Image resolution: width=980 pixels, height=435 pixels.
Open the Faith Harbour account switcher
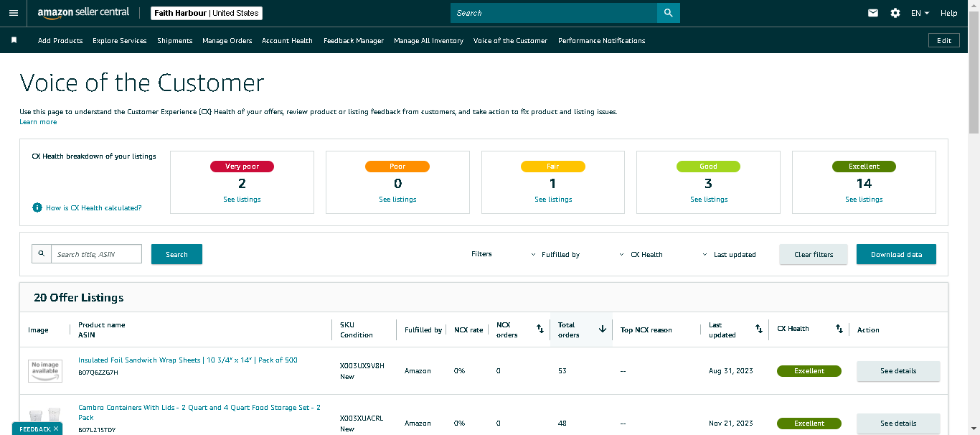207,13
